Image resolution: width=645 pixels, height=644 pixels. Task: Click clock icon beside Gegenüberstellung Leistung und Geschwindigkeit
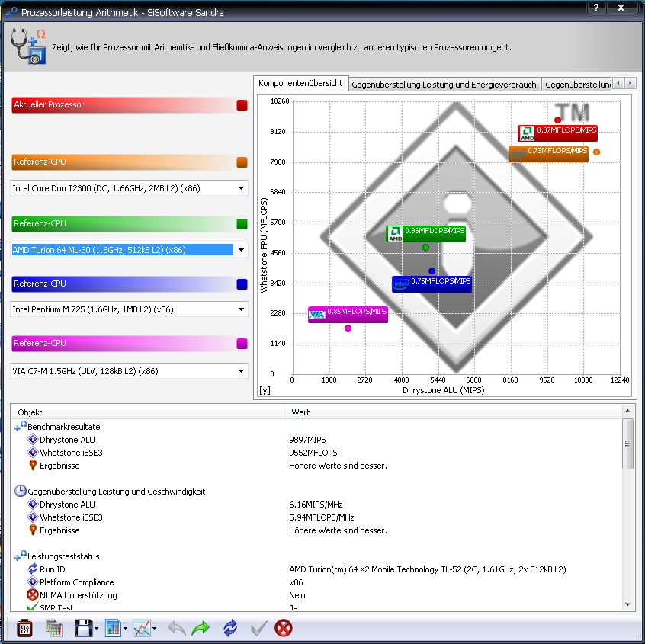point(20,491)
